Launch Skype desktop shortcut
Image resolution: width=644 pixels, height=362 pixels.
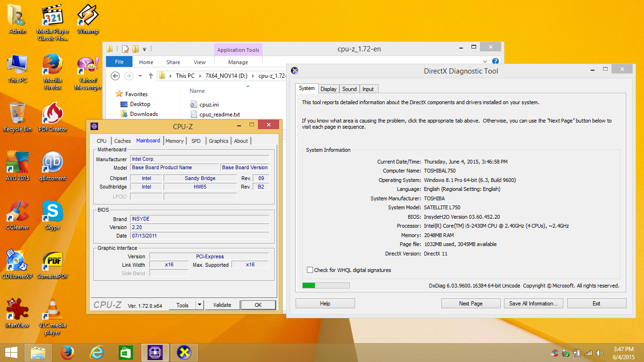[53, 215]
